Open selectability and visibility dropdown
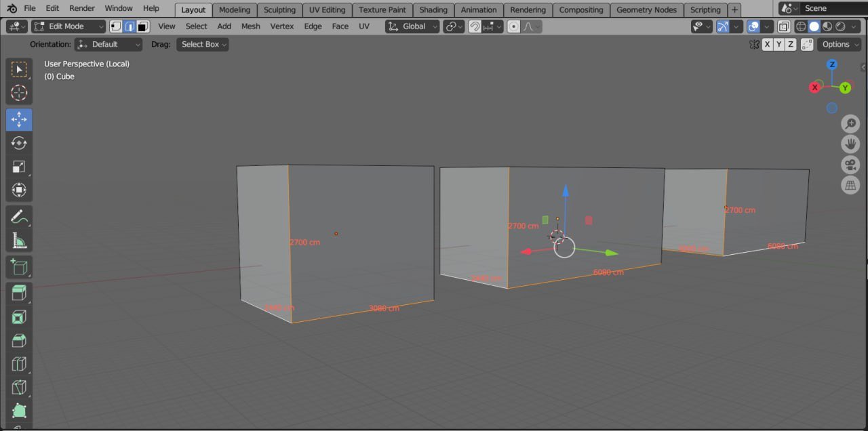 pos(702,26)
